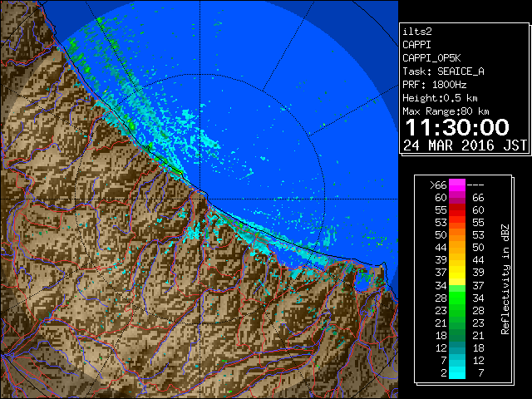Click the red 55-60 dBZ legend swatch

tap(457, 209)
